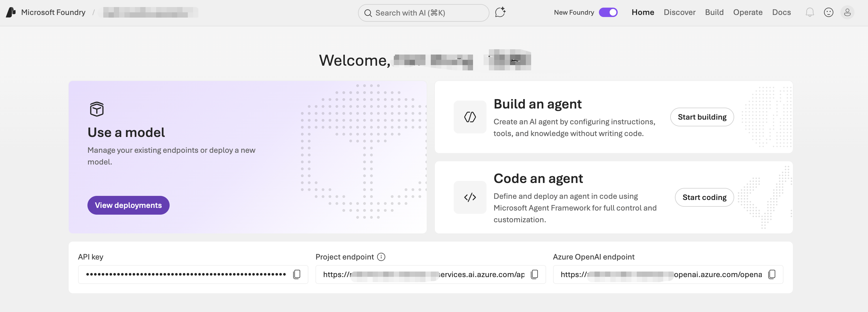Click the Code an agent brackets icon

click(470, 197)
